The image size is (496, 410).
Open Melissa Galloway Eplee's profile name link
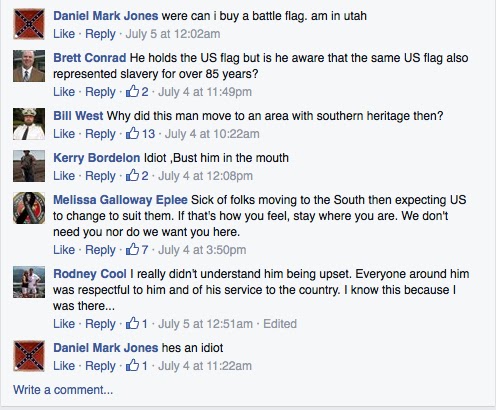pyautogui.click(x=120, y=200)
